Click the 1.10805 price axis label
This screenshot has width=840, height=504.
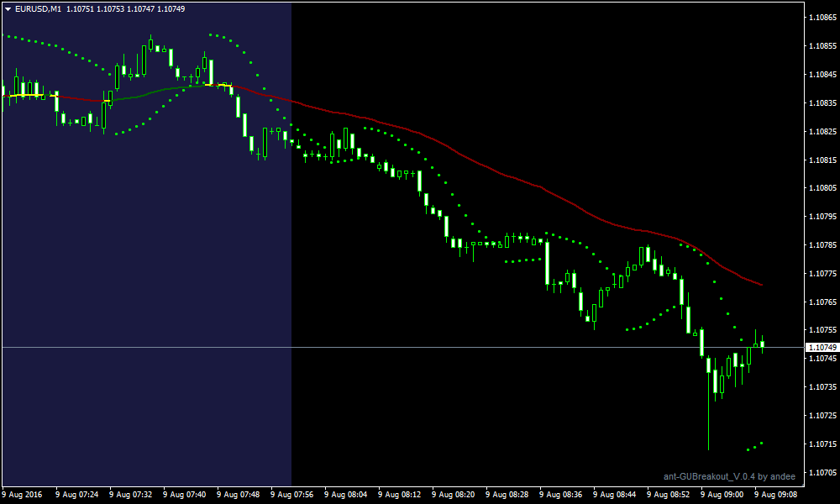pyautogui.click(x=822, y=188)
